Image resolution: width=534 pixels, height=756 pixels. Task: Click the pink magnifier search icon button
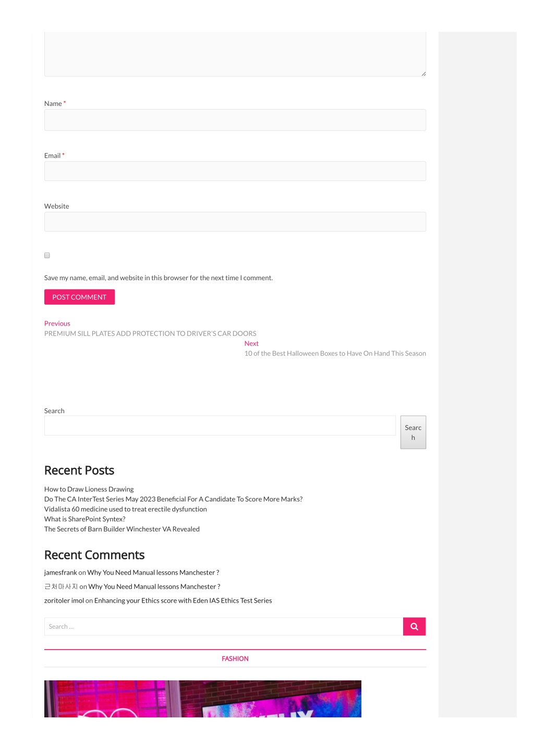(414, 627)
